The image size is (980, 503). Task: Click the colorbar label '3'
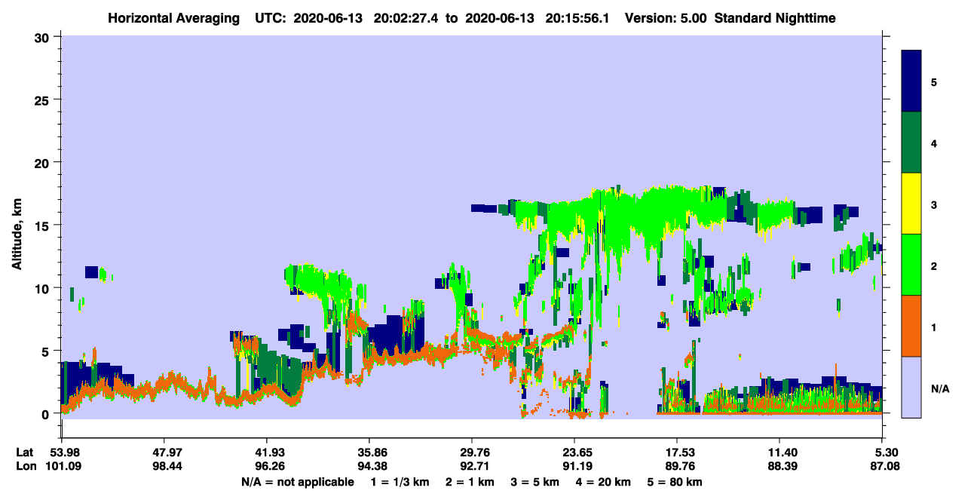pyautogui.click(x=933, y=205)
